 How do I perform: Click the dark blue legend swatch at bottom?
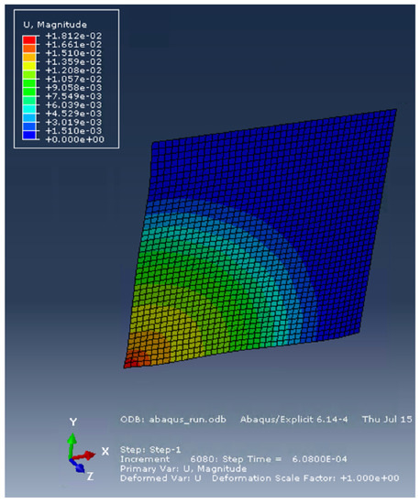pyautogui.click(x=29, y=135)
